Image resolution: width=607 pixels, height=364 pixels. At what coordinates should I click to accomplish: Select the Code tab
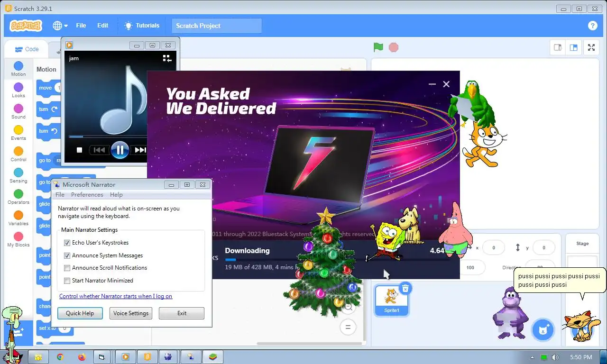point(27,49)
